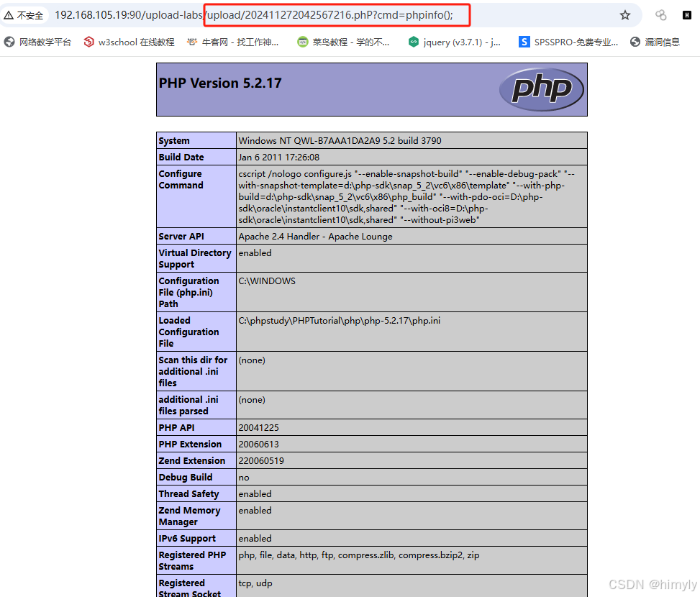
Task: Select the C:\WINDOWS value
Action: point(267,281)
